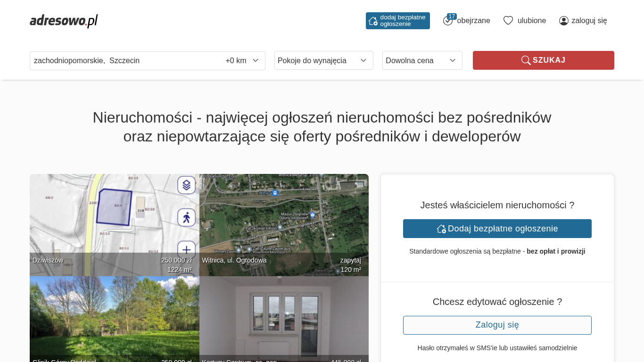Open the ulubione menu link
This screenshot has height=362, width=644.
(x=531, y=21)
